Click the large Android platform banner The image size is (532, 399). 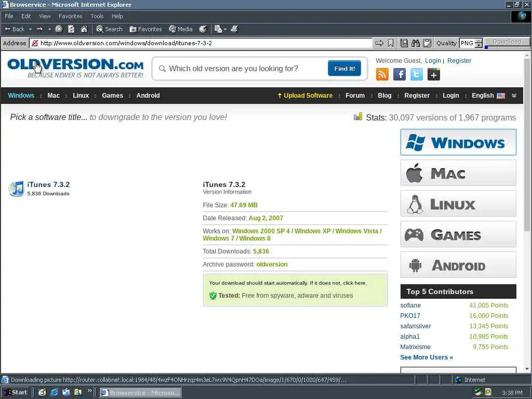pyautogui.click(x=458, y=264)
